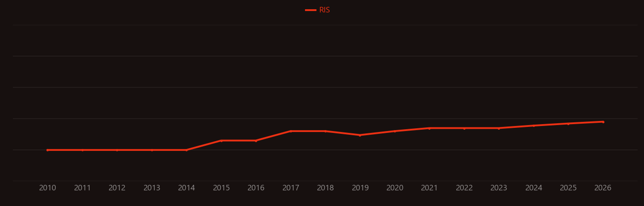This screenshot has width=644, height=206.
Task: Click the 2014 data point on RIS line
Action: click(186, 150)
